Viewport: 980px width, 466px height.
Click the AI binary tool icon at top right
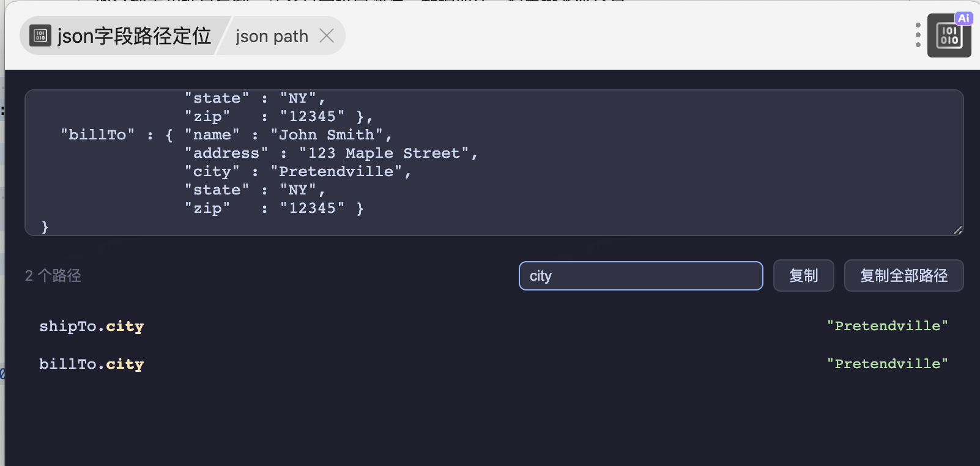[949, 37]
